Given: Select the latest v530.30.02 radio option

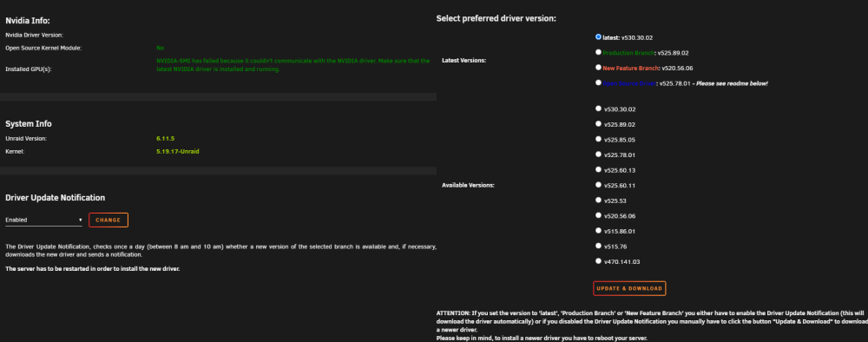Looking at the screenshot, I should (x=598, y=37).
